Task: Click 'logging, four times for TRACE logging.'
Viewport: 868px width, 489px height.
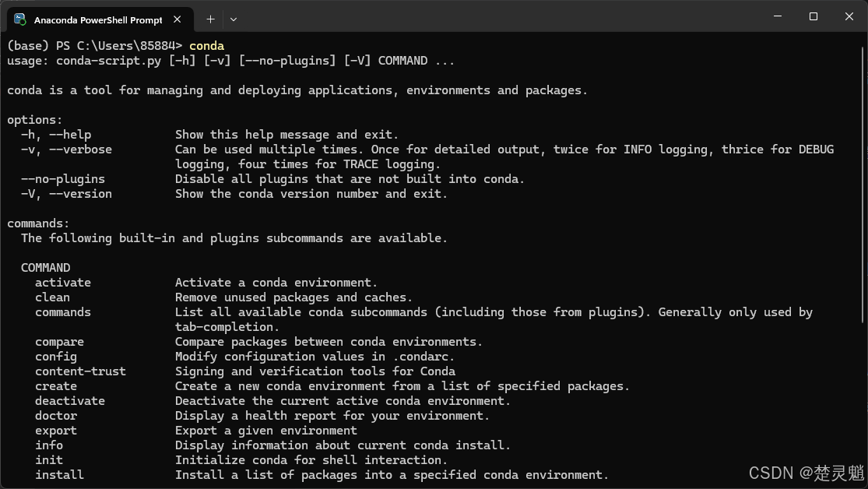Action: 307,164
